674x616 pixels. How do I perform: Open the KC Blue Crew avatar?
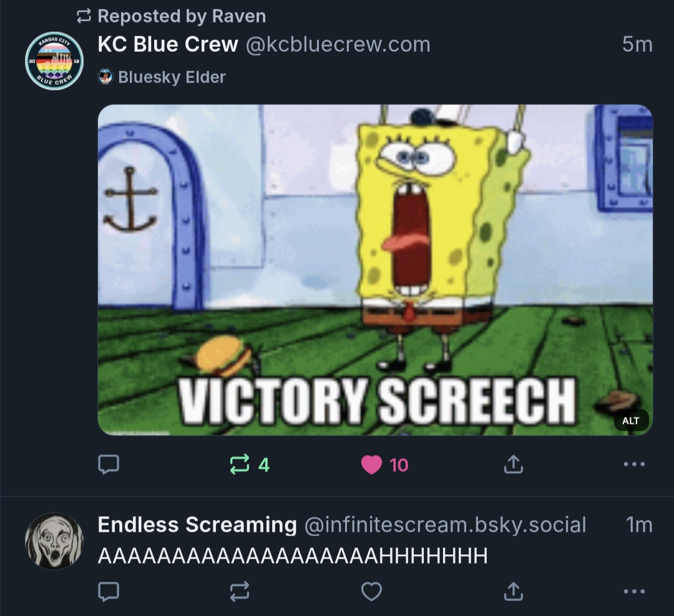click(x=54, y=61)
